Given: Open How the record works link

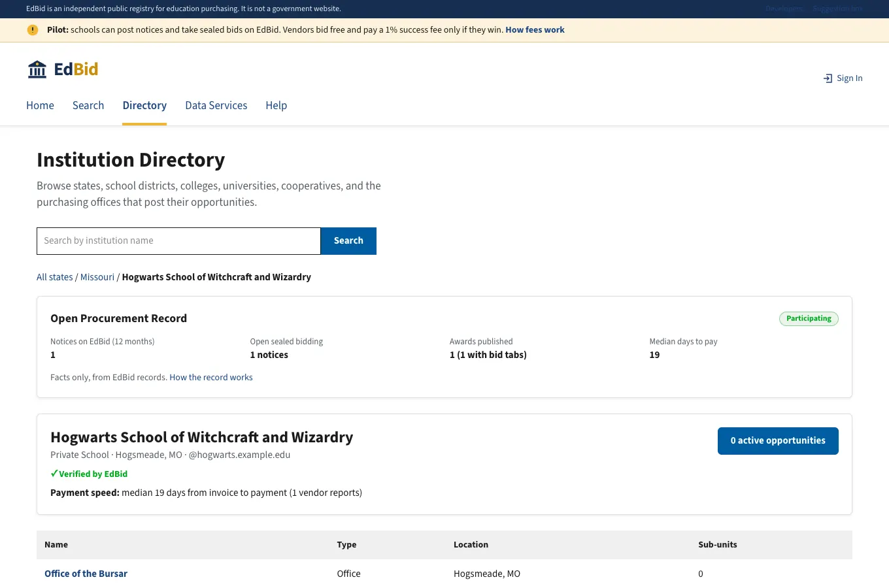Looking at the screenshot, I should 211,378.
